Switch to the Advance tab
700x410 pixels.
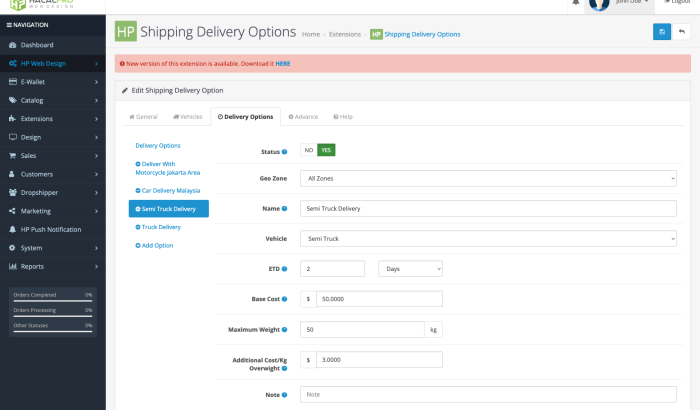click(303, 117)
